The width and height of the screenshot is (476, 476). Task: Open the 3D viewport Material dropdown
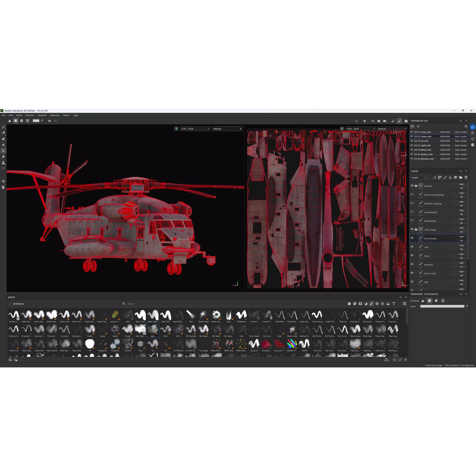click(227, 129)
